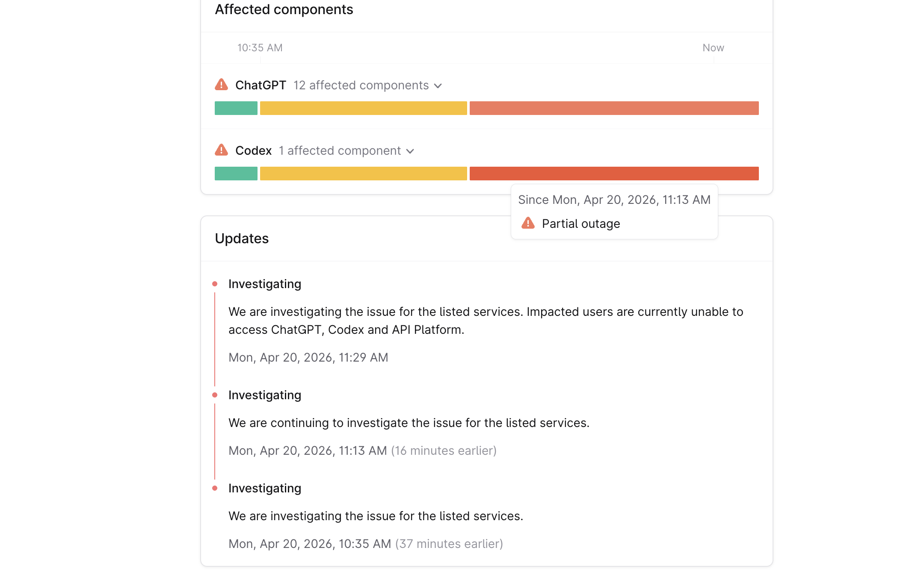The height and width of the screenshot is (583, 924).
Task: Click the red status dot beside the third Investigating update
Action: 215,487
